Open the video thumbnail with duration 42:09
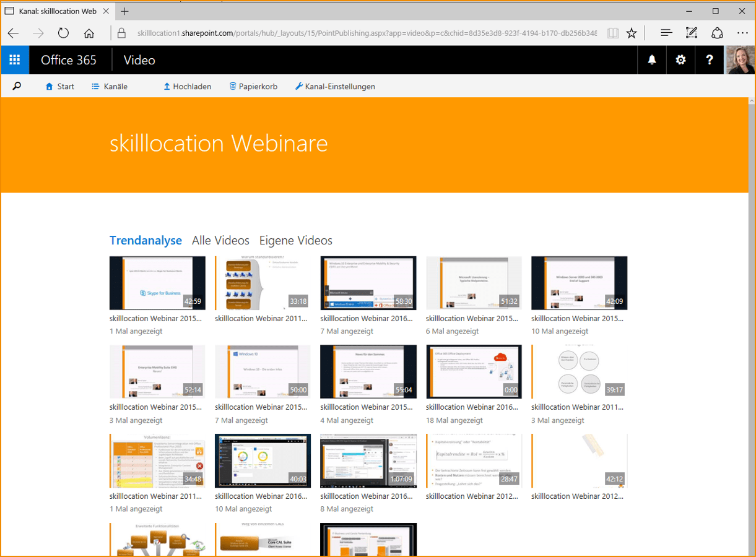 pyautogui.click(x=579, y=283)
